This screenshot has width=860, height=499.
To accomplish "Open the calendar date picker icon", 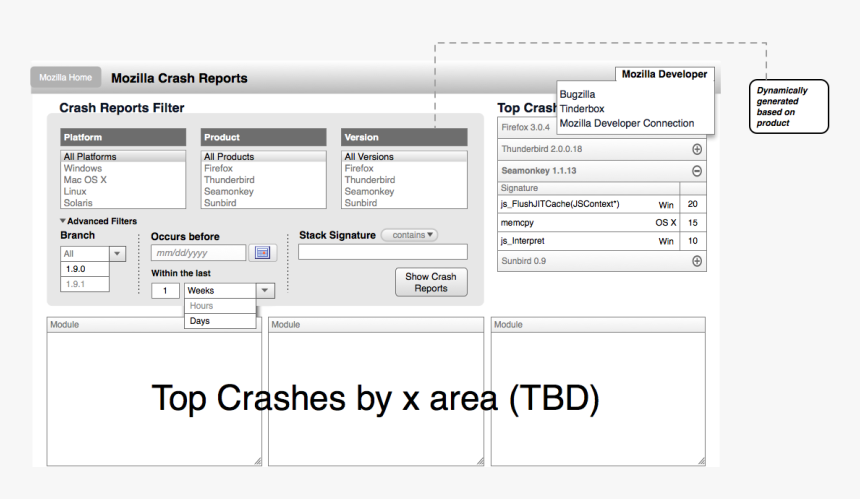I will (263, 253).
